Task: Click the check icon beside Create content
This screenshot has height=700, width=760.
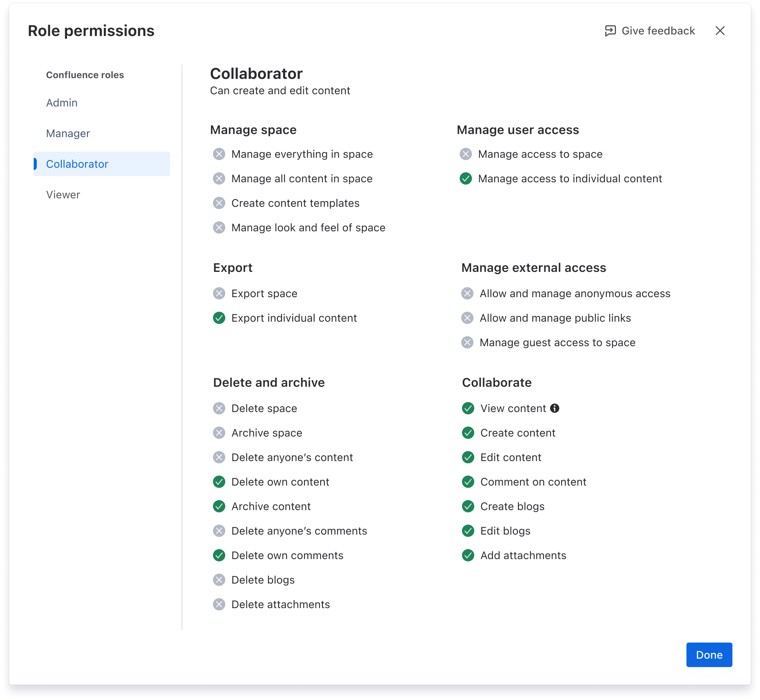Action: point(468,433)
